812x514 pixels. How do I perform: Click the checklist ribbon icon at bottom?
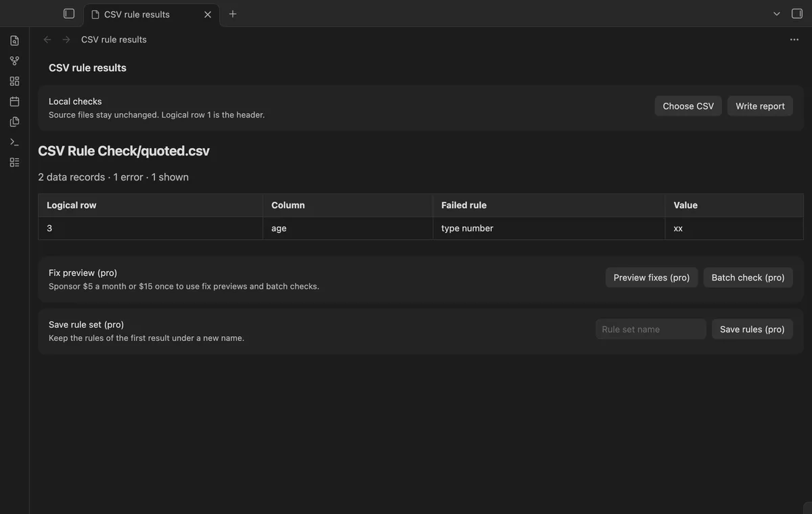(14, 162)
